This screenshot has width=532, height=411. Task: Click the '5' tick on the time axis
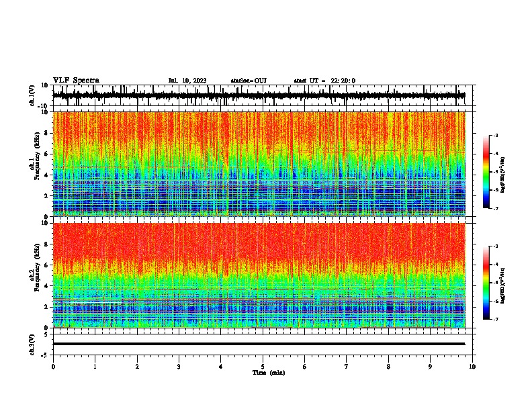(x=263, y=367)
